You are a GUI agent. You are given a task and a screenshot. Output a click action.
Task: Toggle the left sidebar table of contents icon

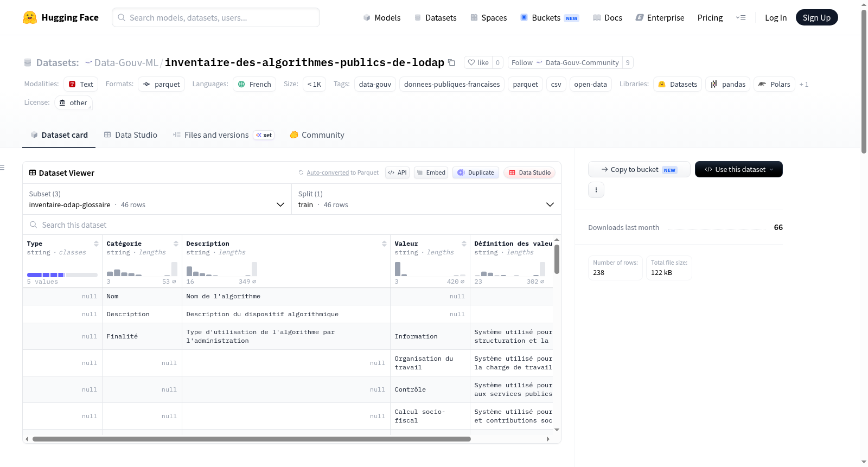[2, 168]
